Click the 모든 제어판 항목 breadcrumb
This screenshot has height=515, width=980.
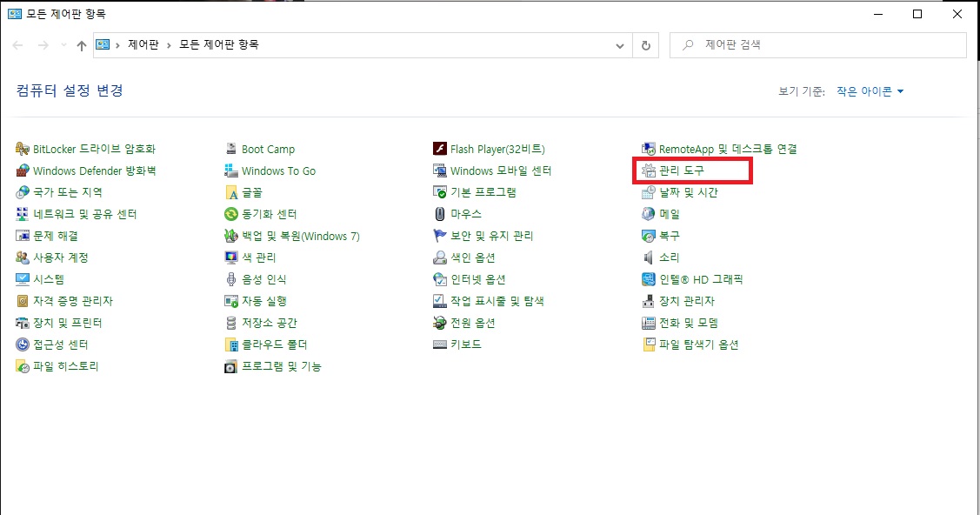[x=219, y=45]
